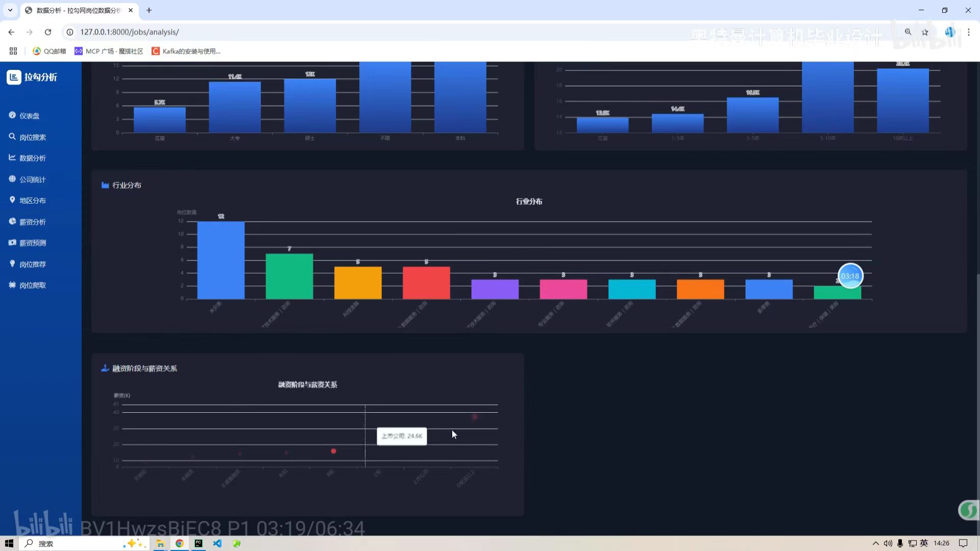
Task: Click the 岗位推荐 lightbulb icon in sidebar
Action: pos(12,264)
